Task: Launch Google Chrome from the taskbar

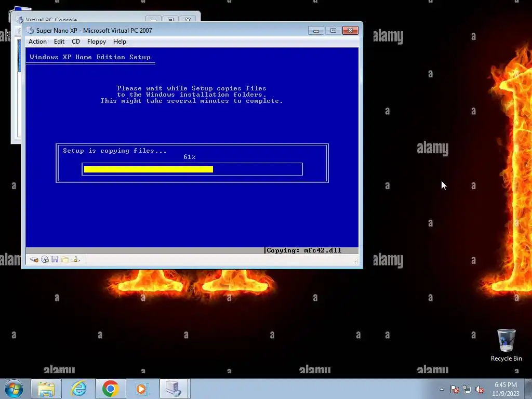Action: point(111,389)
